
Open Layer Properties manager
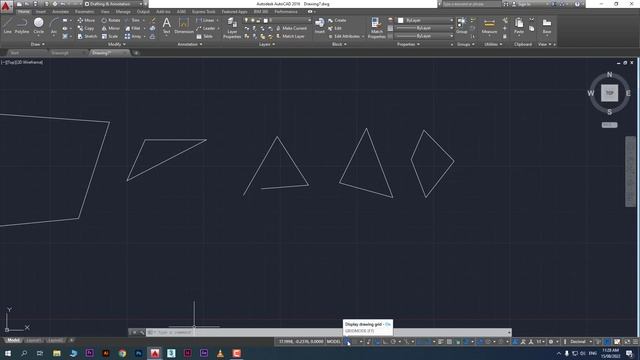[232, 28]
